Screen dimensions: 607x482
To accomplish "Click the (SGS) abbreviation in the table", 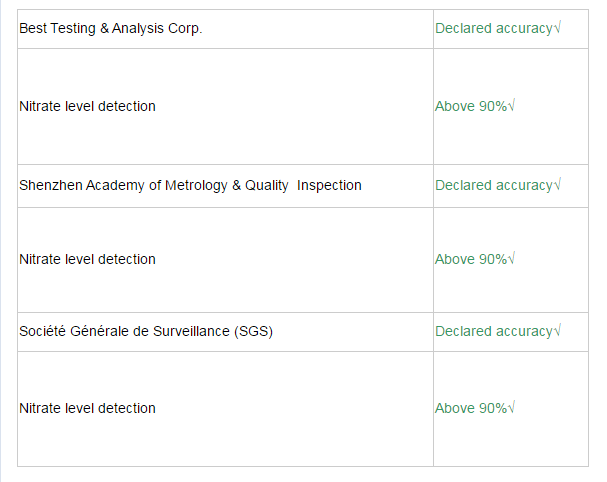I will 254,331.
